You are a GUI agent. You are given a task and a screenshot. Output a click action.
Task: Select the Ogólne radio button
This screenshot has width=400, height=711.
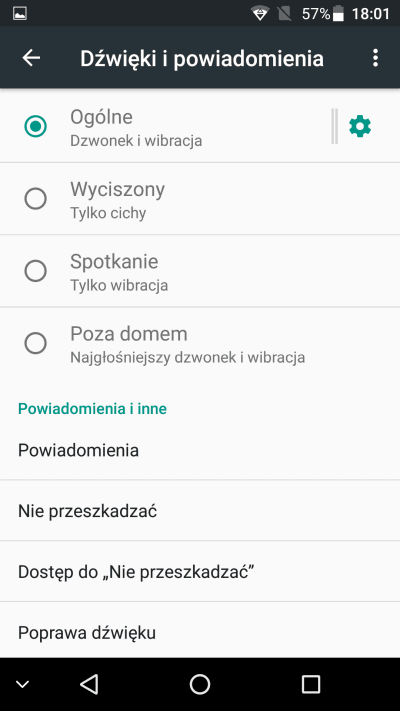(x=35, y=127)
